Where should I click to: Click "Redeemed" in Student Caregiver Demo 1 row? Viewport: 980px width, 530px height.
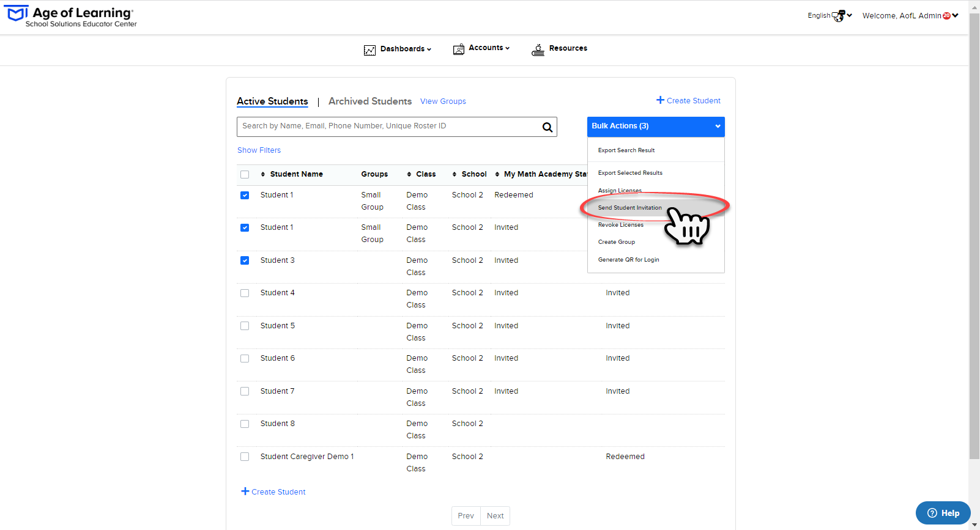[625, 457]
